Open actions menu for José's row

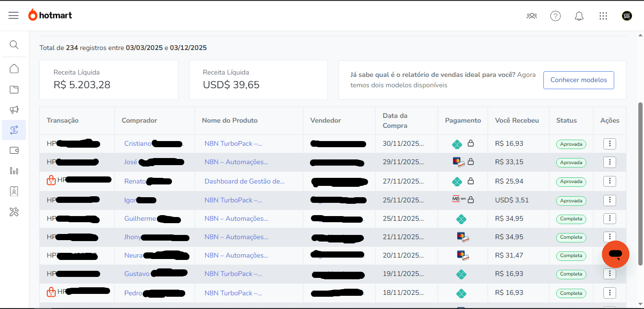coord(610,162)
